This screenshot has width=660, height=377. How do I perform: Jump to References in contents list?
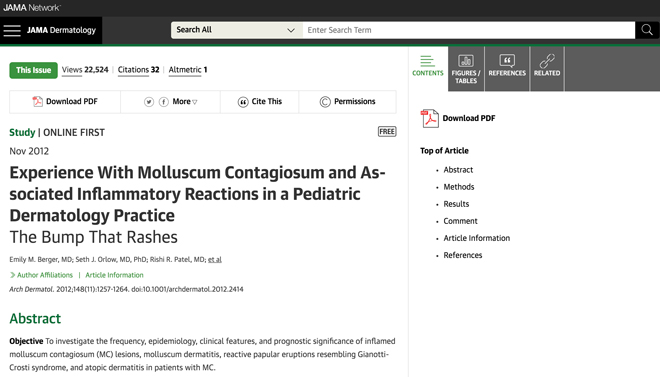(x=463, y=255)
